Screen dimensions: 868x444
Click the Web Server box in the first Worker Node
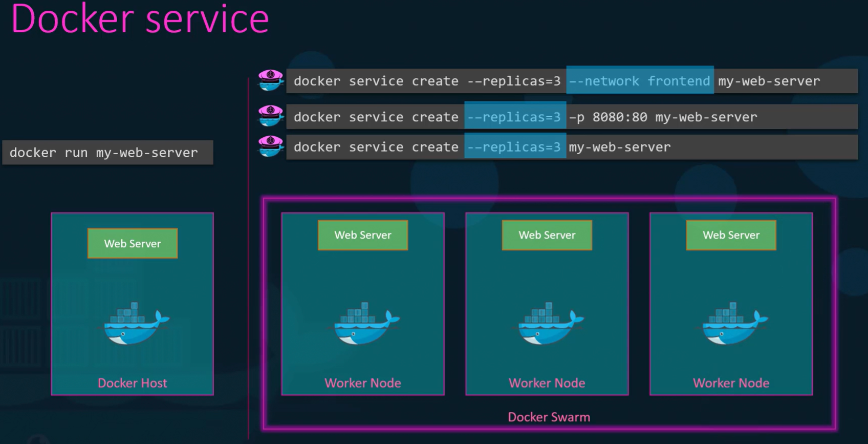363,235
